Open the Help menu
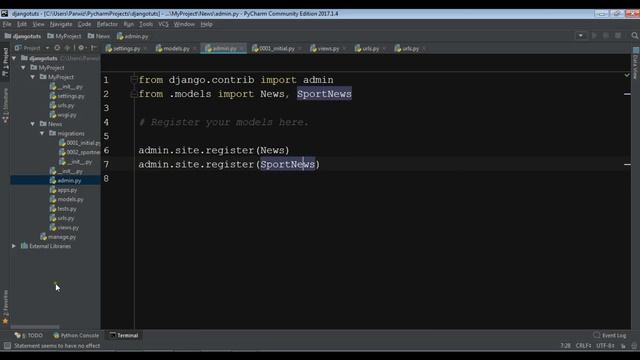This screenshot has height=360, width=640. 207,24
